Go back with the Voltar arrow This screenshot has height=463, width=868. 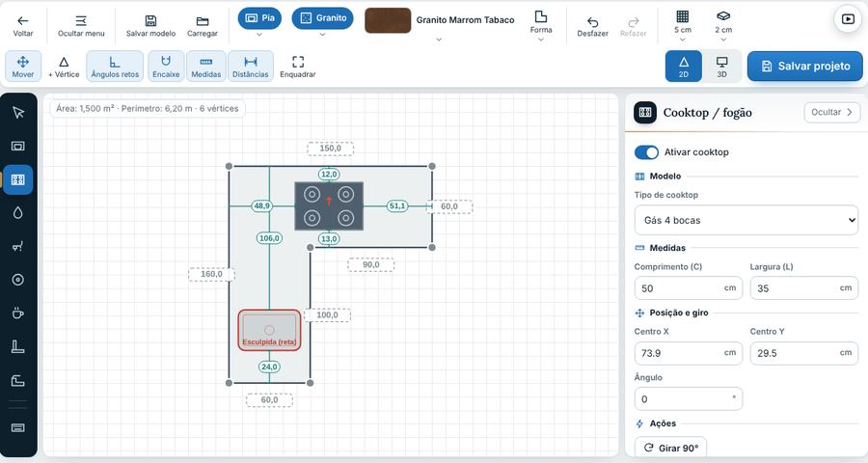click(23, 26)
